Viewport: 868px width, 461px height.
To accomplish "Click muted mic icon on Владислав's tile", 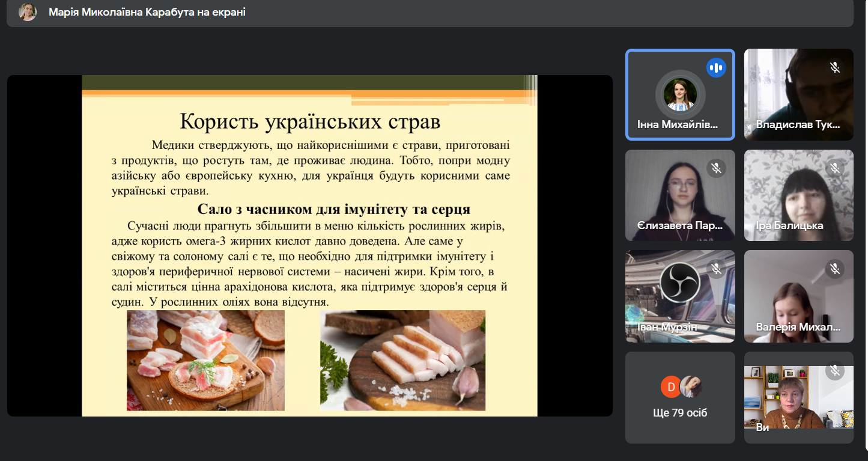I will coord(834,67).
